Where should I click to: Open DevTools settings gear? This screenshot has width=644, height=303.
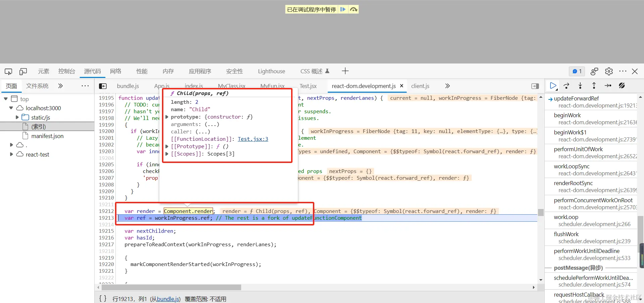tap(609, 71)
